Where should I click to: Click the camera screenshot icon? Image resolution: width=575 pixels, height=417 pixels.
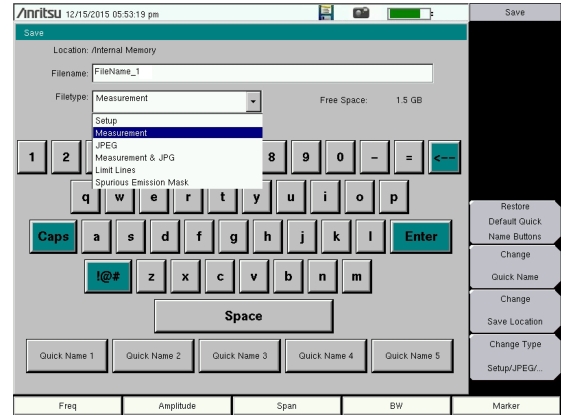pyautogui.click(x=361, y=14)
